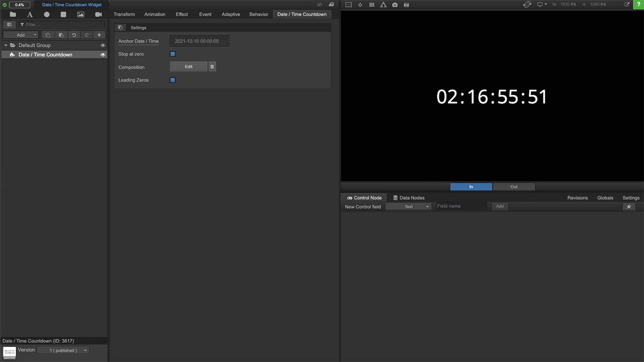
Task: Open the Add dropdown arrow
Action: (35, 35)
